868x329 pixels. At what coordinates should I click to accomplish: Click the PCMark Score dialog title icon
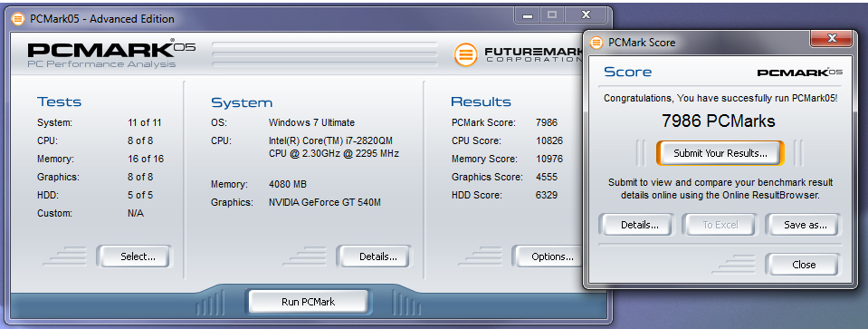pos(596,42)
